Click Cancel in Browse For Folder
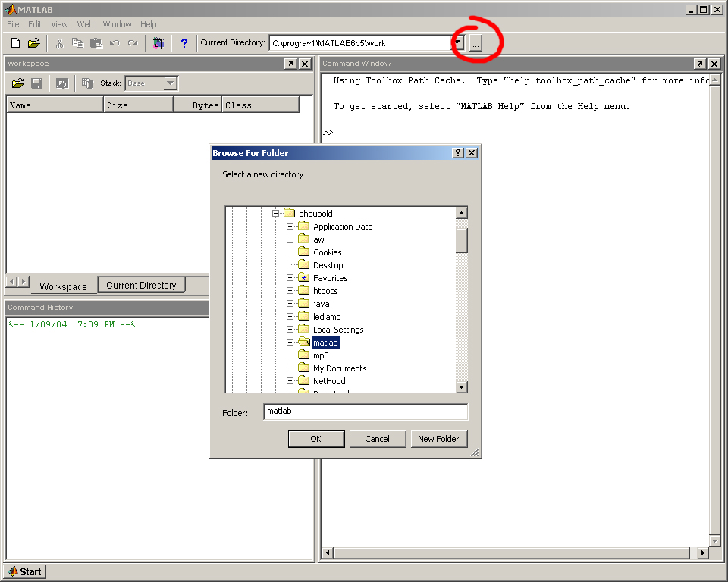Viewport: 728px width, 582px height. click(378, 439)
